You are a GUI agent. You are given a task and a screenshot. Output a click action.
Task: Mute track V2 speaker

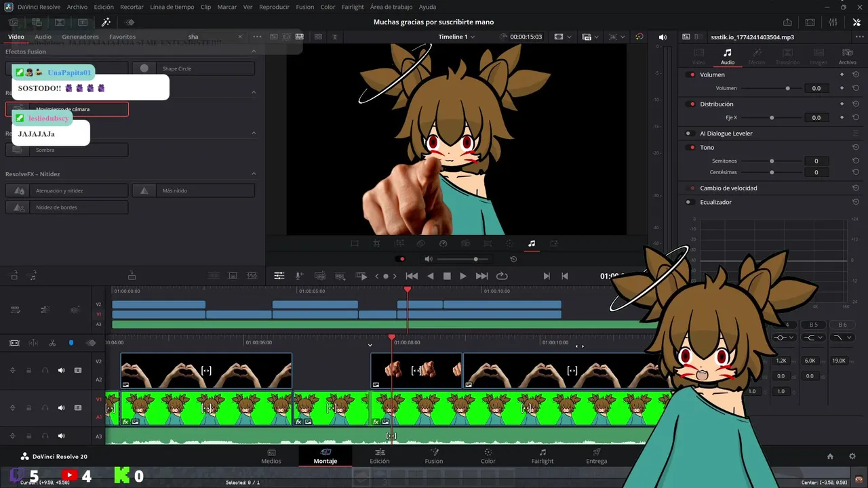61,370
